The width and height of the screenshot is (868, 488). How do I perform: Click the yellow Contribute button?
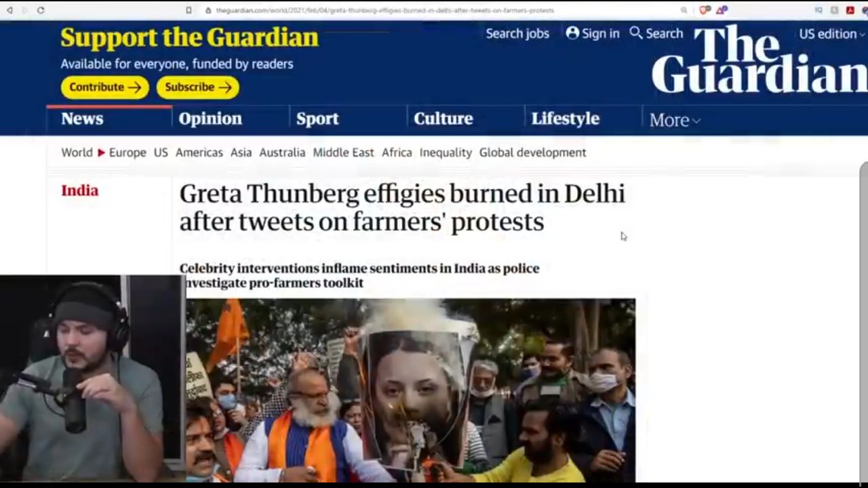105,87
